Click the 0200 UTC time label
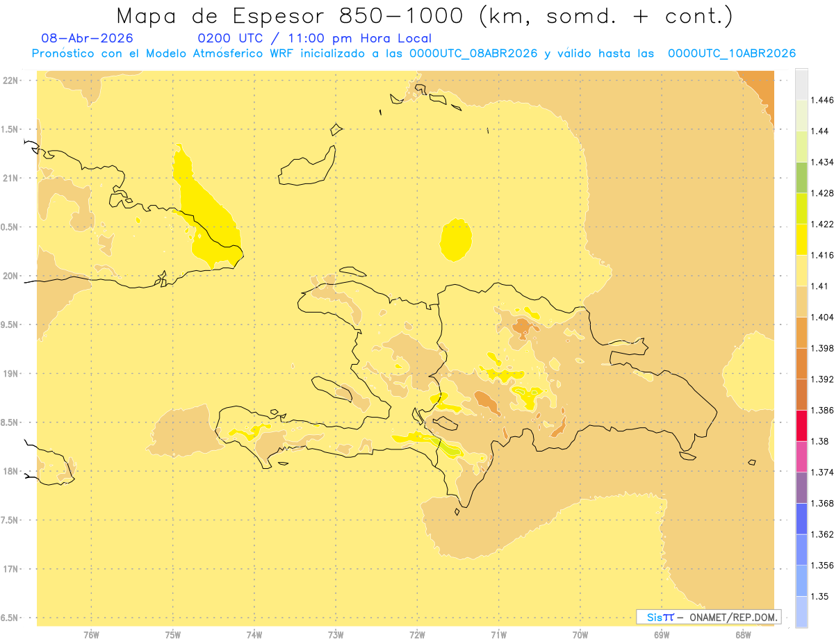The width and height of the screenshot is (834, 644). click(x=230, y=38)
